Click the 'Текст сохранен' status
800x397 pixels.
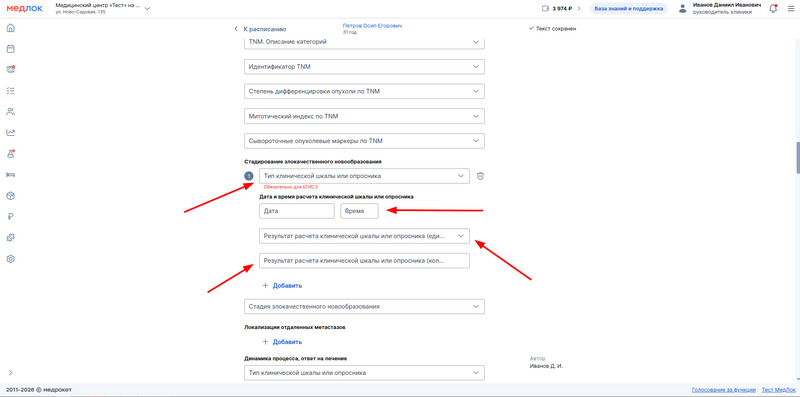point(553,29)
